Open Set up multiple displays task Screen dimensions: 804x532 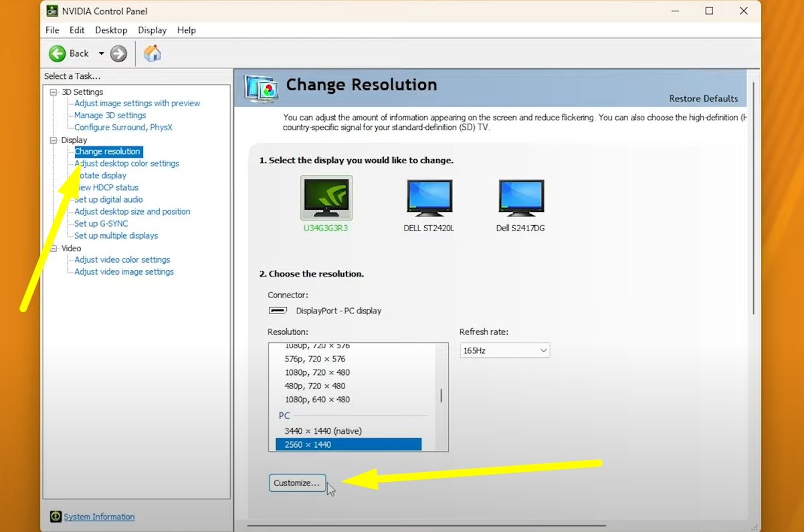click(116, 236)
